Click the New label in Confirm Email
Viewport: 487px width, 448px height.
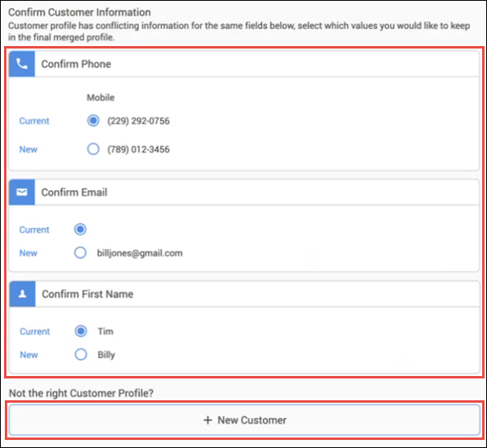pyautogui.click(x=28, y=253)
